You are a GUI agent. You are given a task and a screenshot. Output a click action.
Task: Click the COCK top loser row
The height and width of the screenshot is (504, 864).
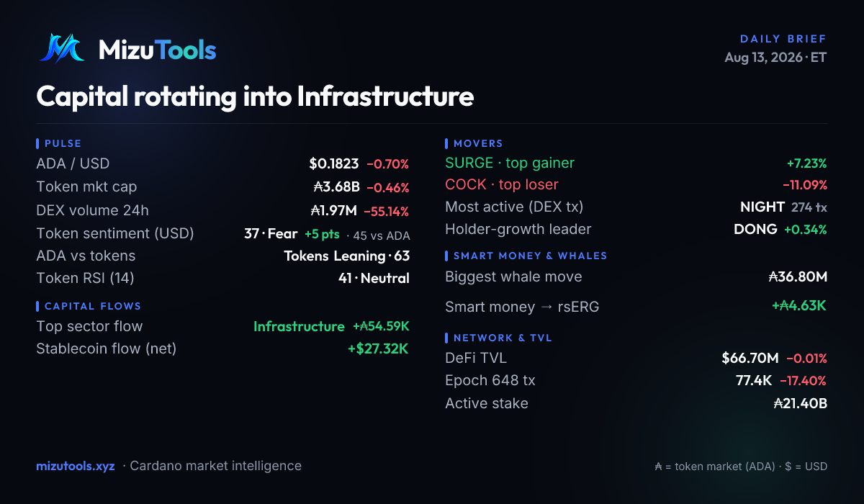636,184
